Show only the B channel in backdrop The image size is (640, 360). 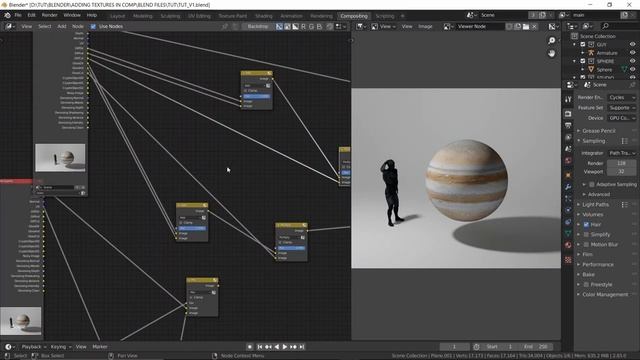pyautogui.click(x=320, y=26)
